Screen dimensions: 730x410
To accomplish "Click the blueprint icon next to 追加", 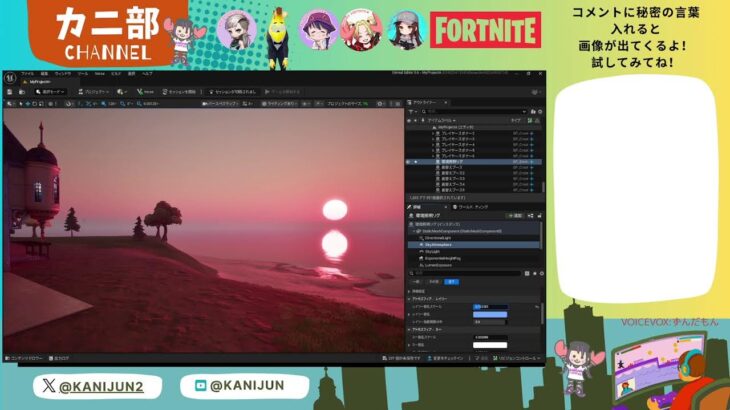I will tap(531, 216).
